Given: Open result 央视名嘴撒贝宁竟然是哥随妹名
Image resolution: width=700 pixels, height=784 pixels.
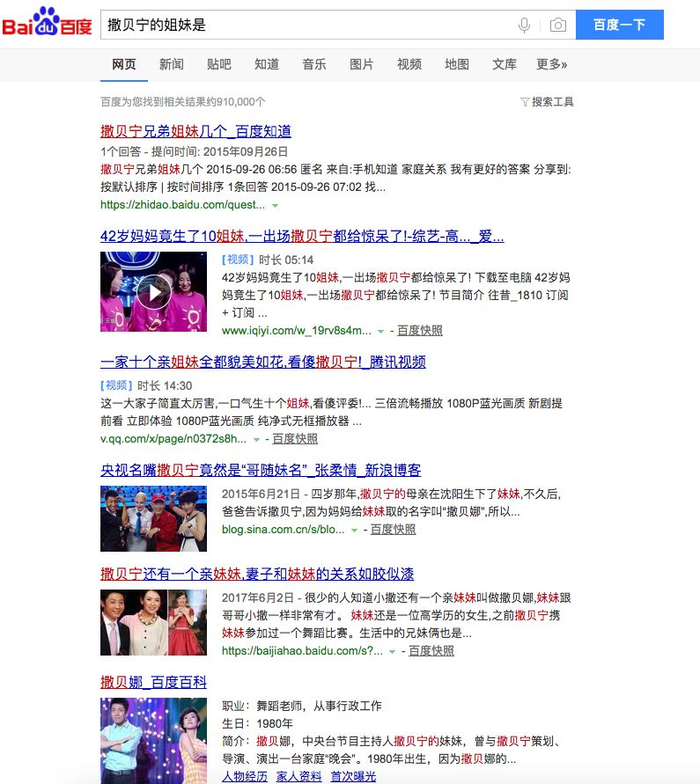Looking at the screenshot, I should [261, 470].
